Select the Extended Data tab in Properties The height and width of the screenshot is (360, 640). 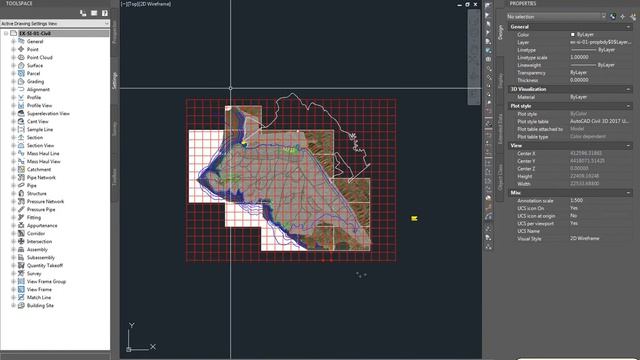click(500, 129)
